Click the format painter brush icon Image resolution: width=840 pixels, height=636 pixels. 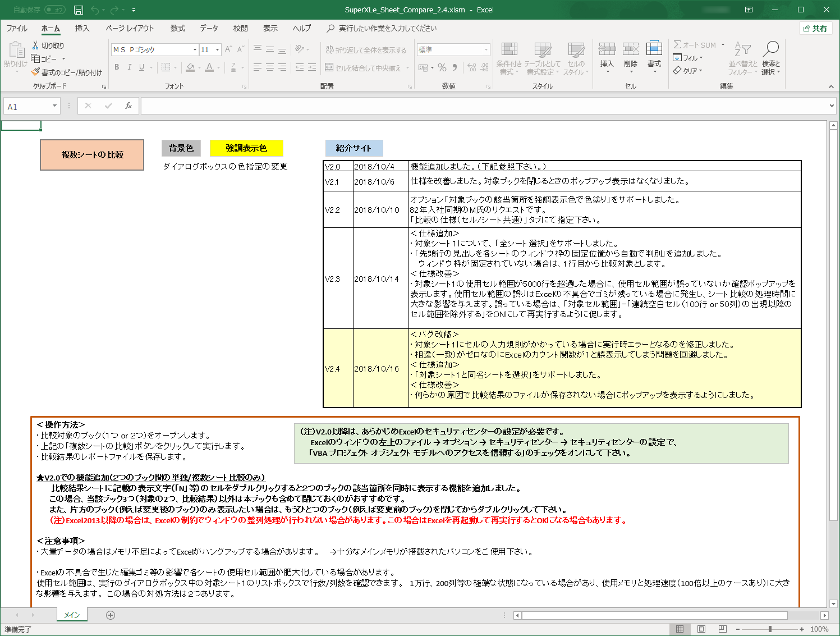click(x=35, y=72)
